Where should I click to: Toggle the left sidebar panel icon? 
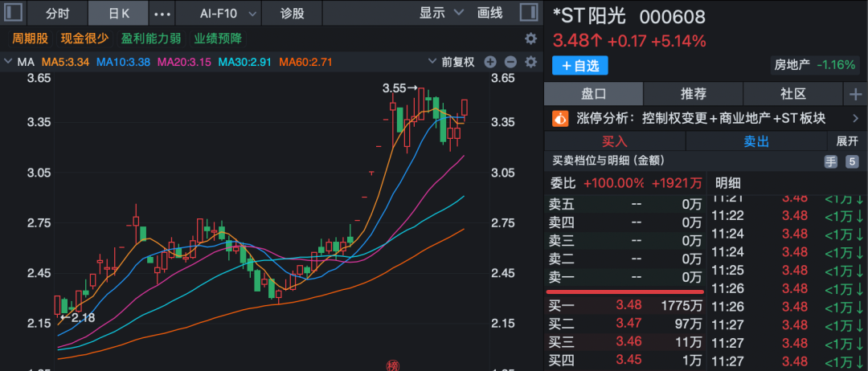(15, 13)
